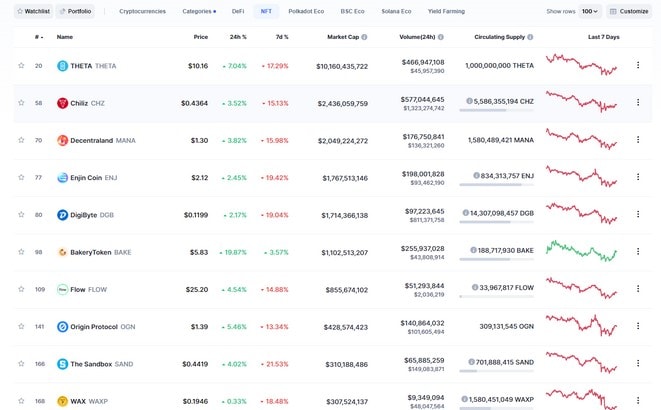Viewport: 661px width, 410px height.
Task: Open more options menu for BakeryToken row
Action: click(638, 252)
